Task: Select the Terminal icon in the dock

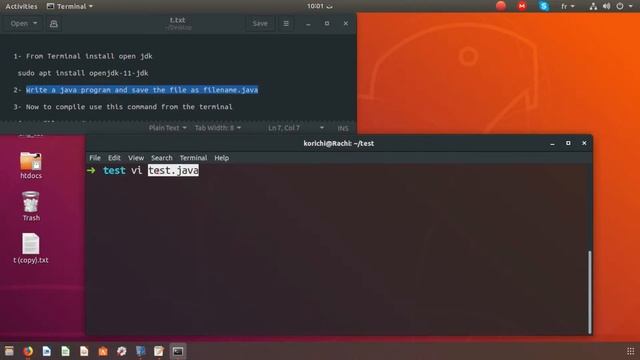Action: [x=178, y=351]
